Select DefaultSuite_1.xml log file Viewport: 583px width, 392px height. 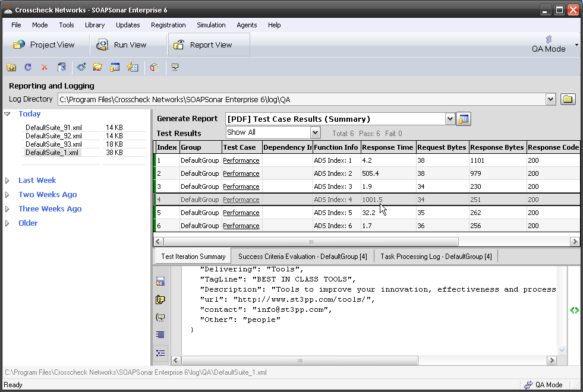52,152
